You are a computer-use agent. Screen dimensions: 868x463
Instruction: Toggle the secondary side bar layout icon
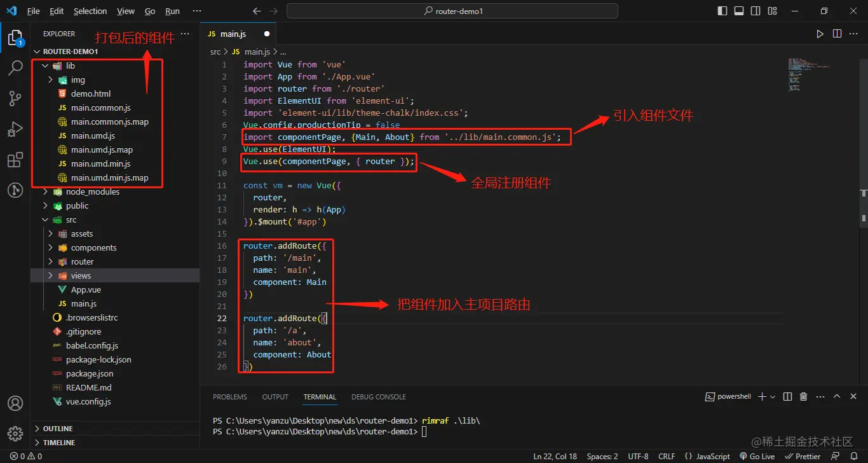[756, 11]
